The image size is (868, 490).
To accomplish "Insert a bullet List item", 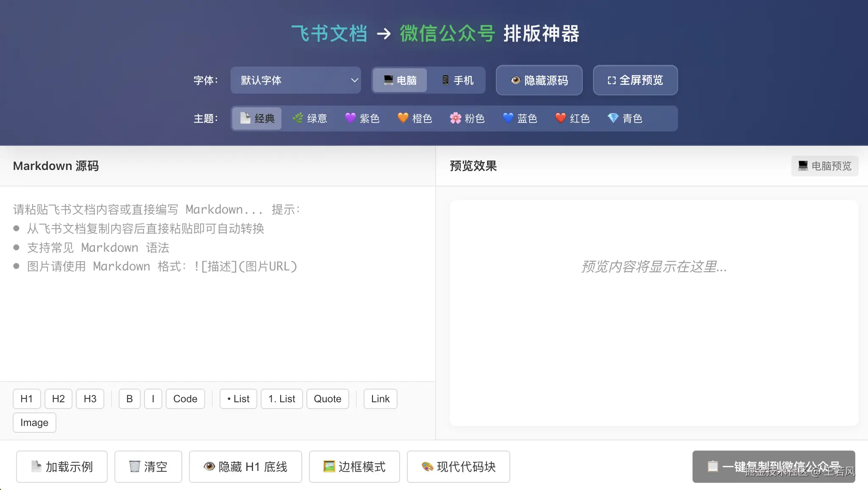I will coord(238,399).
